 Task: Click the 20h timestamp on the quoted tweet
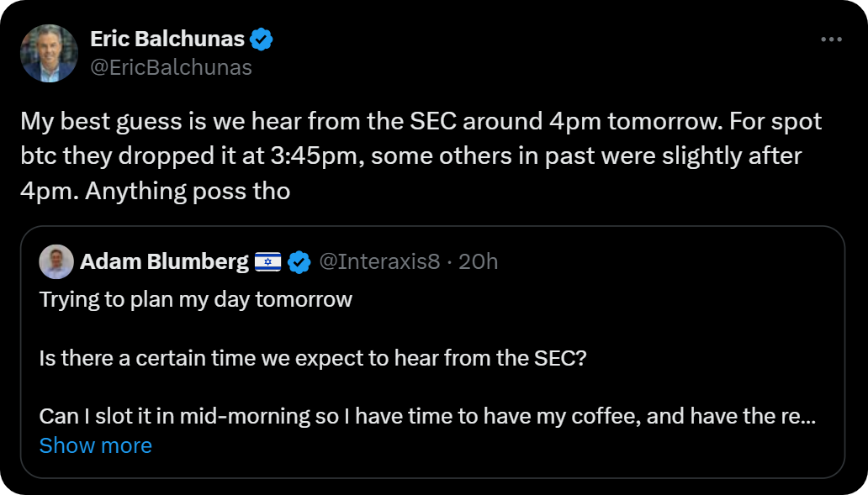pyautogui.click(x=479, y=262)
